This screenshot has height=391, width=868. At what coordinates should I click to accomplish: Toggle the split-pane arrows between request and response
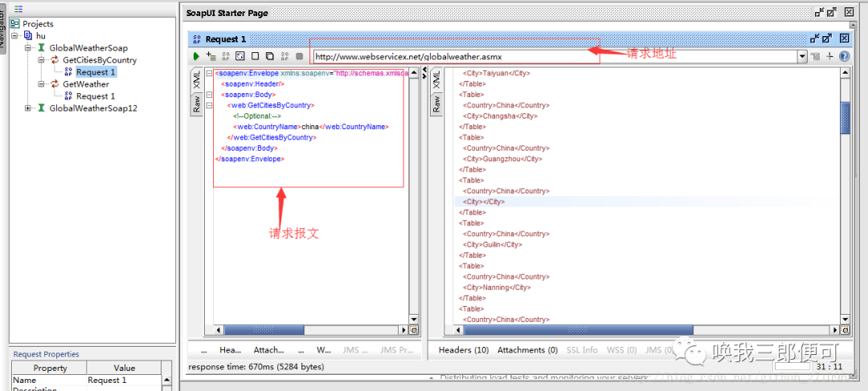coord(424,72)
